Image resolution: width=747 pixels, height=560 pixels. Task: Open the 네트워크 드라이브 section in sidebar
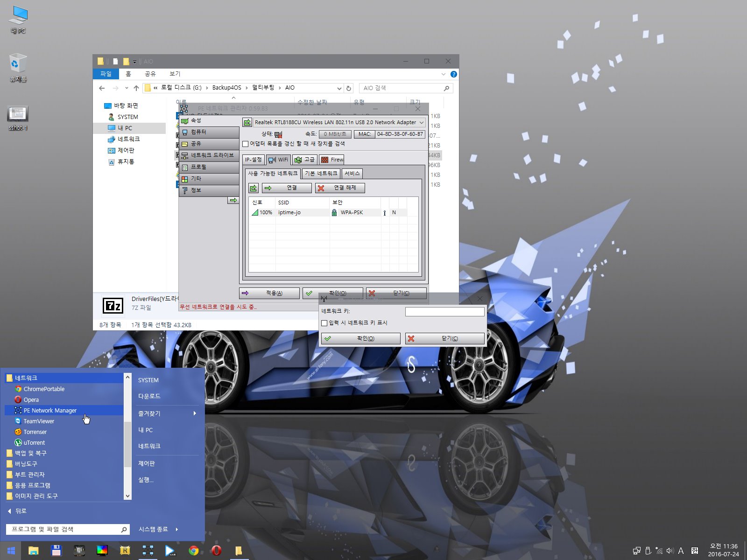click(209, 155)
